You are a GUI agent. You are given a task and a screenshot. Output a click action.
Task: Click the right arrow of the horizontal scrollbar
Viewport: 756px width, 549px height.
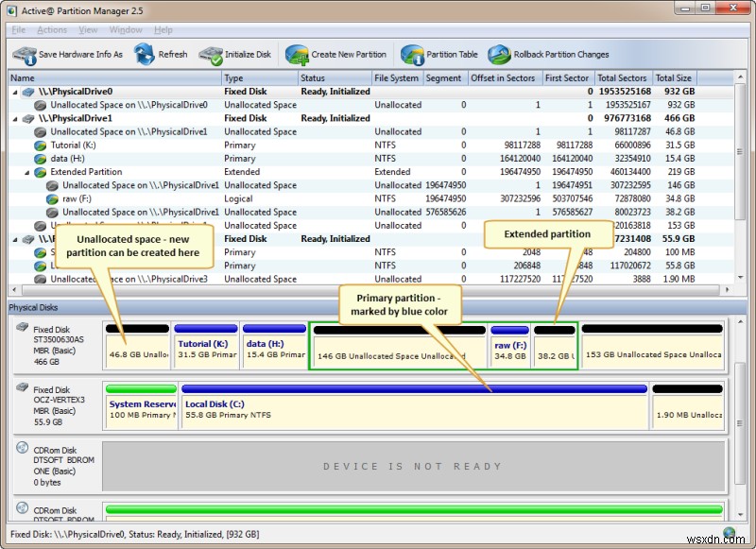coord(727,290)
